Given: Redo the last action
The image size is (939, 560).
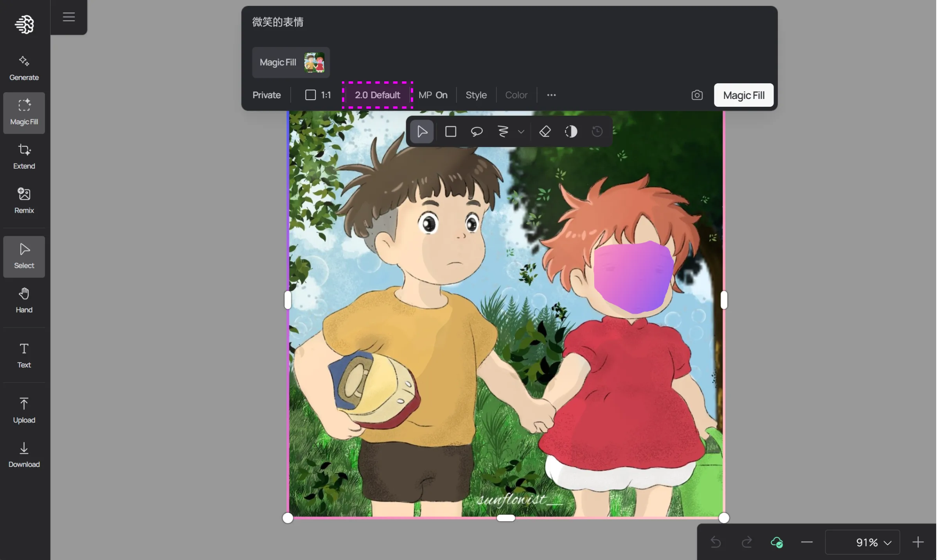Looking at the screenshot, I should (x=747, y=542).
